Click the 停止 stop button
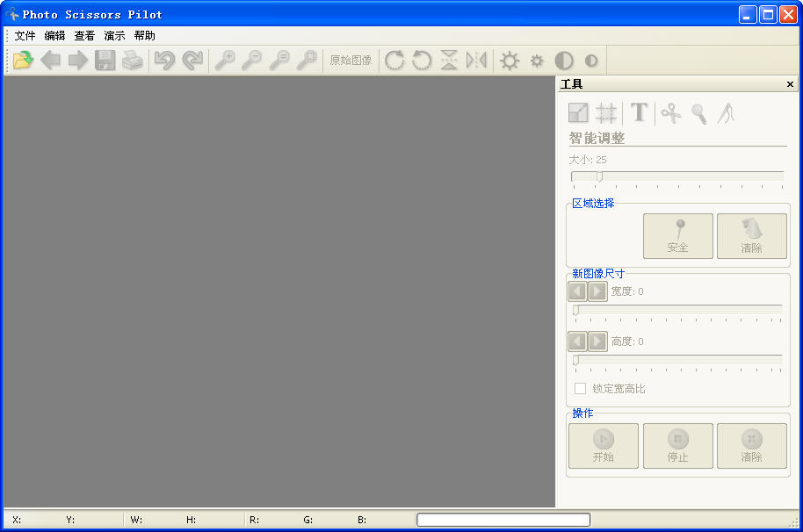Screen dimensions: 803x532 click(x=678, y=446)
